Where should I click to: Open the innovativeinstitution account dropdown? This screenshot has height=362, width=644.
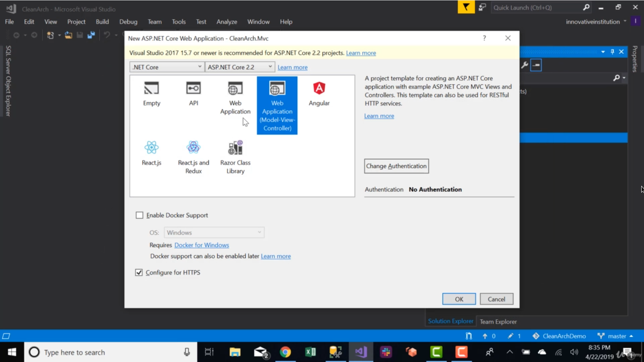tap(596, 21)
